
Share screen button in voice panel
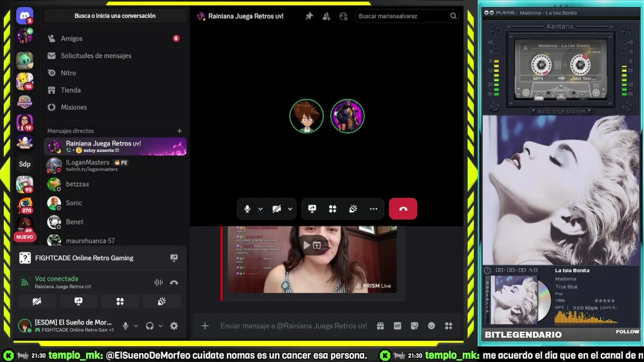point(78,302)
